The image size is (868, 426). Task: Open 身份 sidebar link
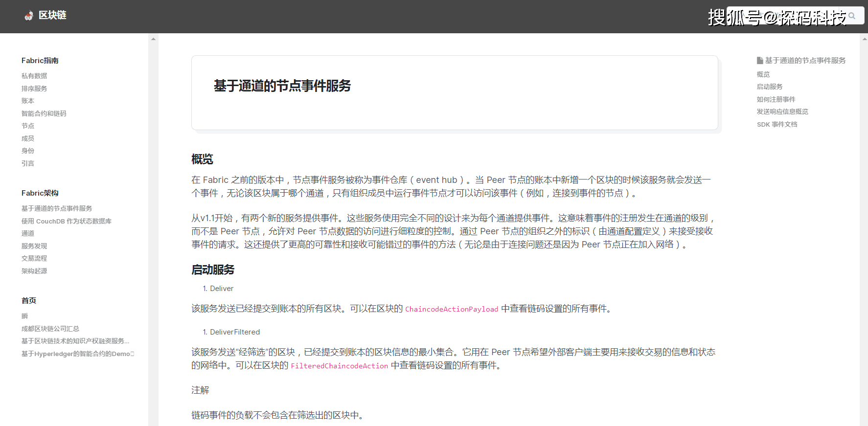(28, 151)
